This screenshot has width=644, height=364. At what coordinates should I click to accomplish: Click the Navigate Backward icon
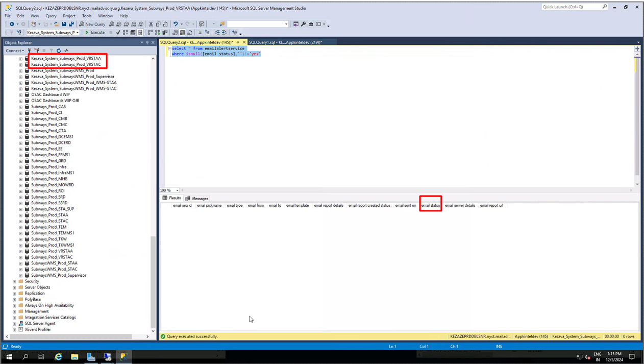pyautogui.click(x=12, y=24)
